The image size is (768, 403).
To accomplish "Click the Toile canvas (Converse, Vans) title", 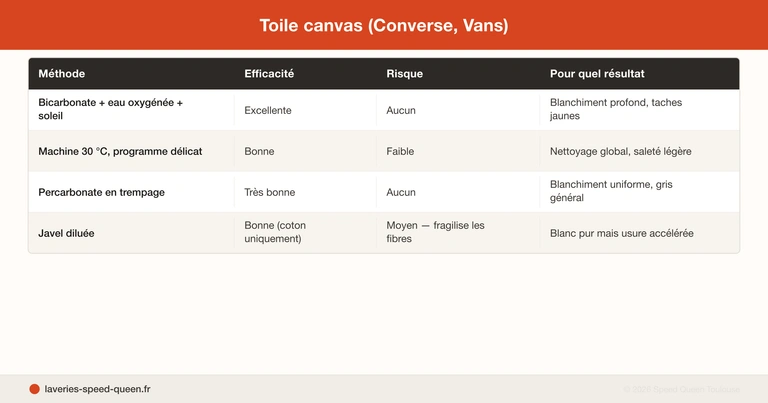I will coord(384,26).
